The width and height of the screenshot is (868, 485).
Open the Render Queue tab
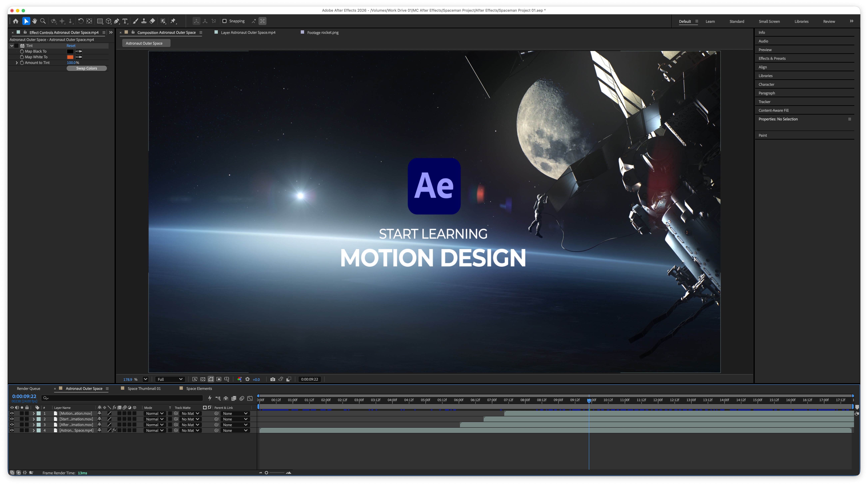[x=29, y=389]
